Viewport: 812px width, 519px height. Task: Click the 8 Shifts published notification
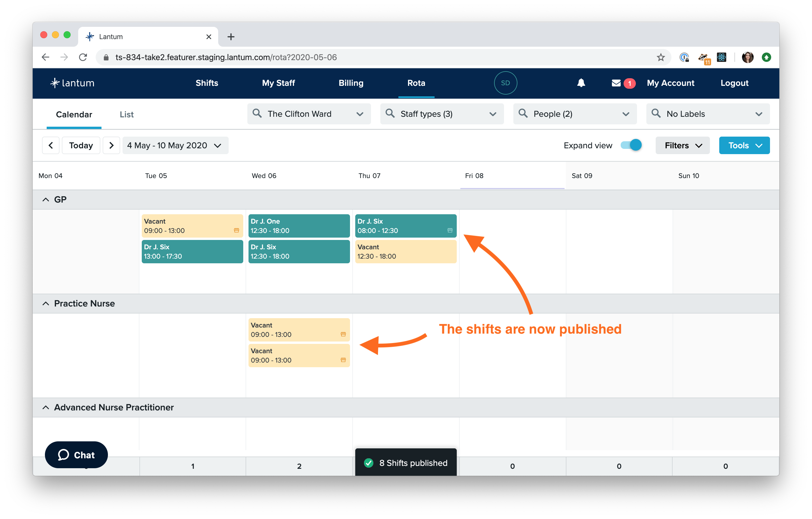pyautogui.click(x=406, y=463)
